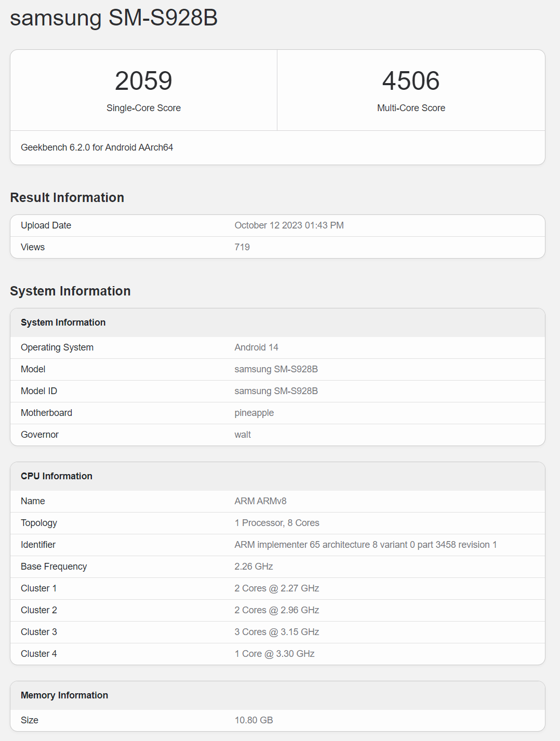Click the samsung SM-S928B page title
Viewport: 560px width, 741px height.
point(113,18)
